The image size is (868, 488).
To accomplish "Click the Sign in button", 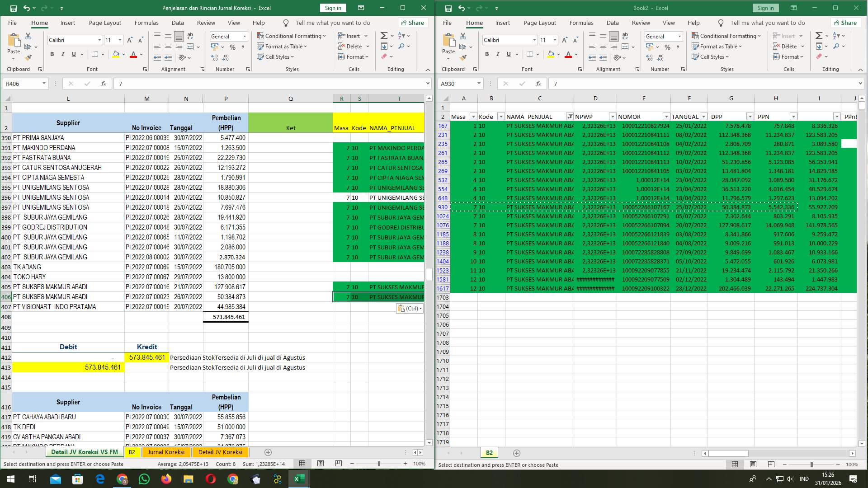I will point(333,8).
